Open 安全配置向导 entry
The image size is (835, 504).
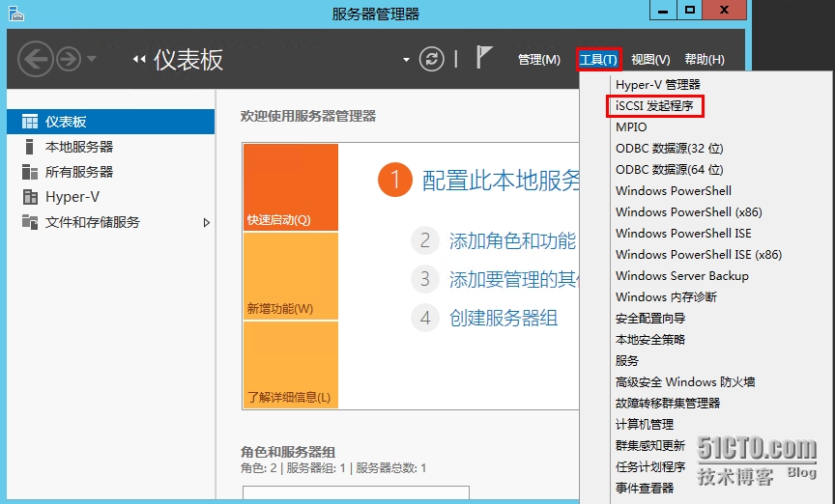(650, 319)
